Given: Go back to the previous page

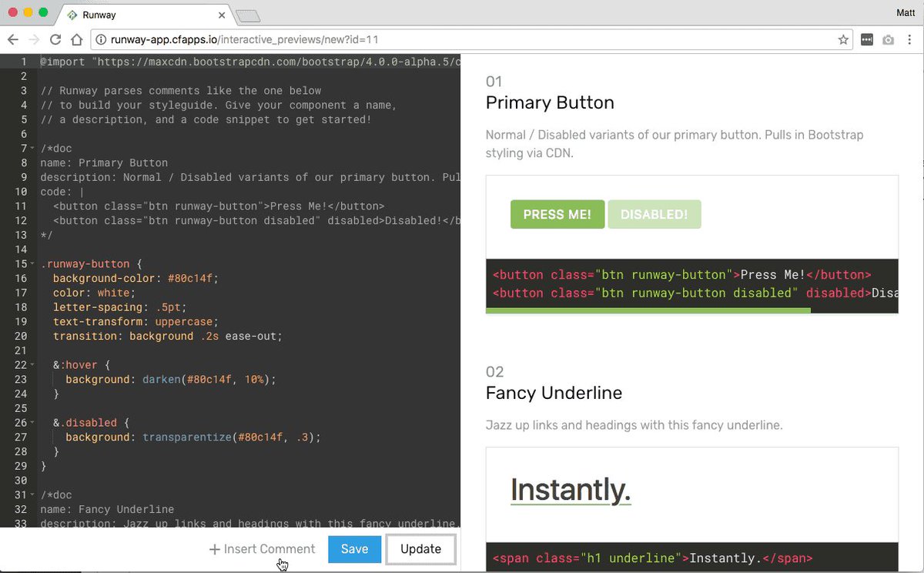Looking at the screenshot, I should (12, 39).
